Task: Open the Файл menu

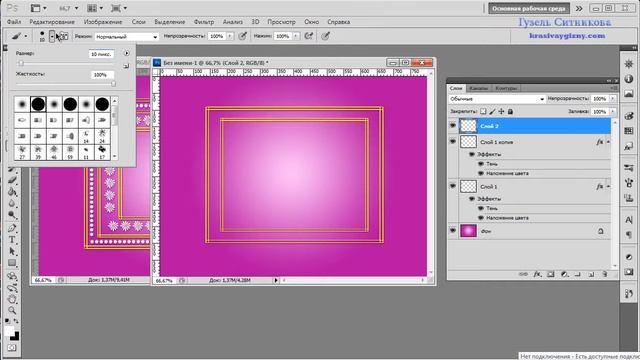Action: (14, 22)
